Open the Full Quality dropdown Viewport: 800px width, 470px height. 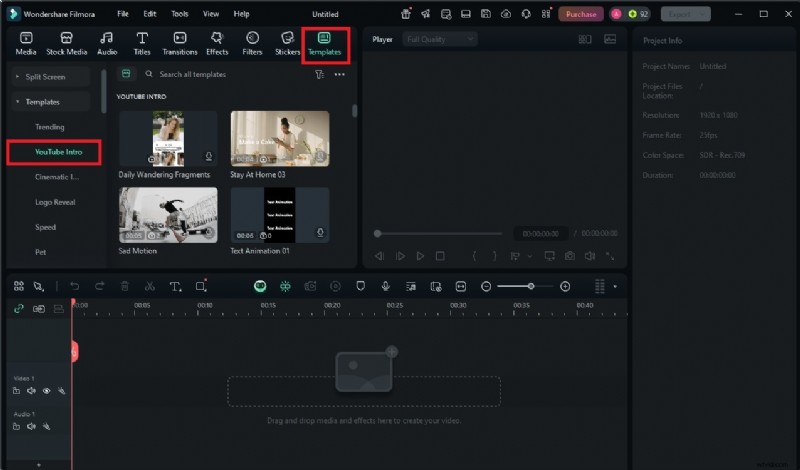coord(440,39)
